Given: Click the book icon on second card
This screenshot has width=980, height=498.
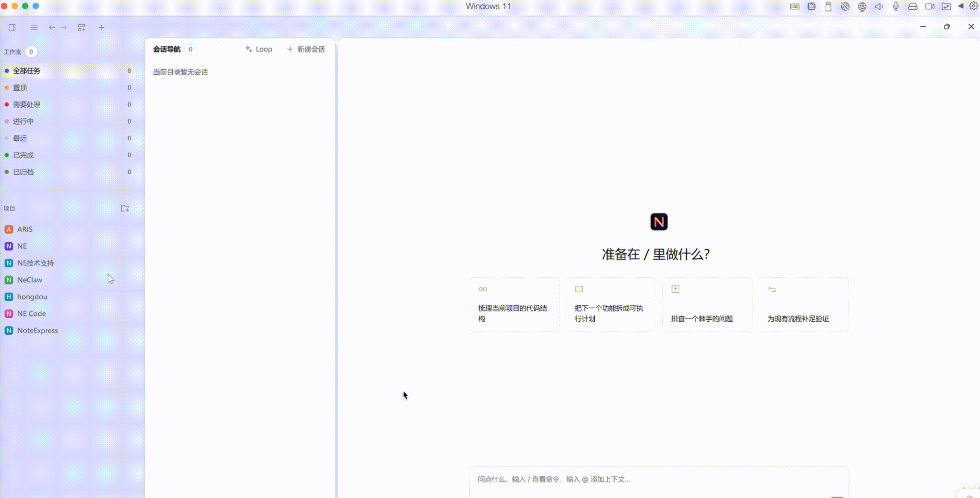Looking at the screenshot, I should click(x=579, y=289).
